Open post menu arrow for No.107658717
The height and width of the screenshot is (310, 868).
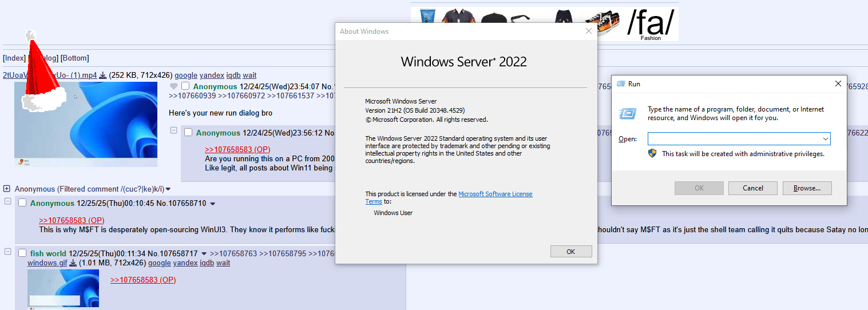(x=204, y=253)
